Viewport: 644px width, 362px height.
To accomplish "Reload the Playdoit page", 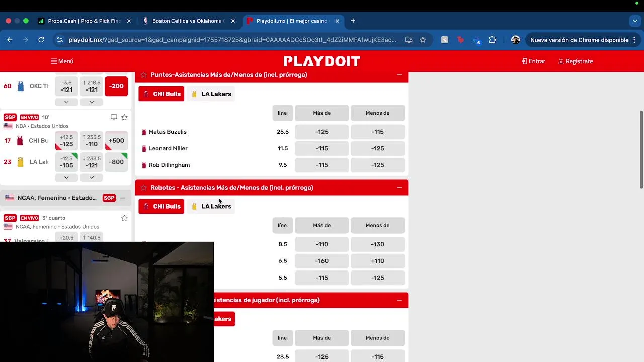I will pyautogui.click(x=41, y=40).
